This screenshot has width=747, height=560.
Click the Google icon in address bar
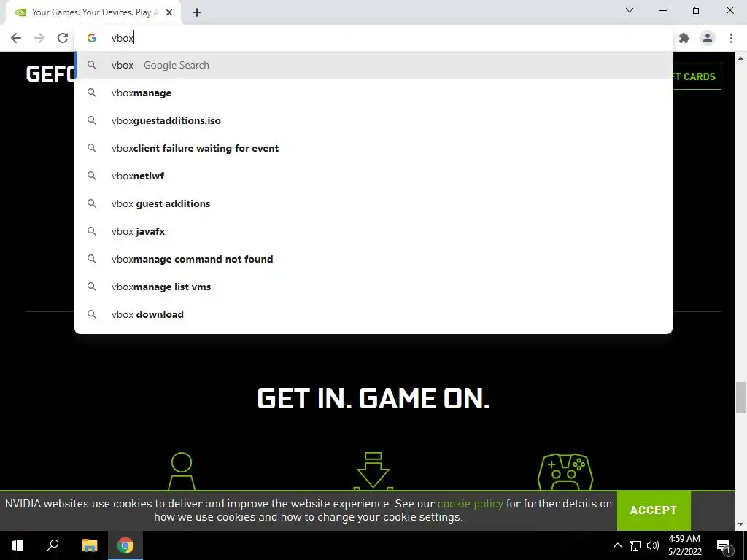pos(91,38)
